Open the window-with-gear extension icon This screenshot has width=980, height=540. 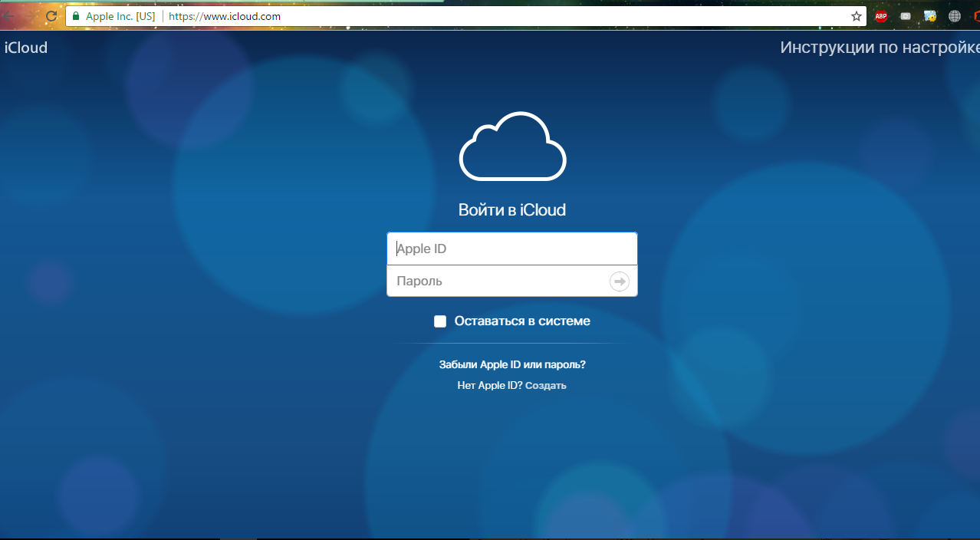click(x=930, y=16)
